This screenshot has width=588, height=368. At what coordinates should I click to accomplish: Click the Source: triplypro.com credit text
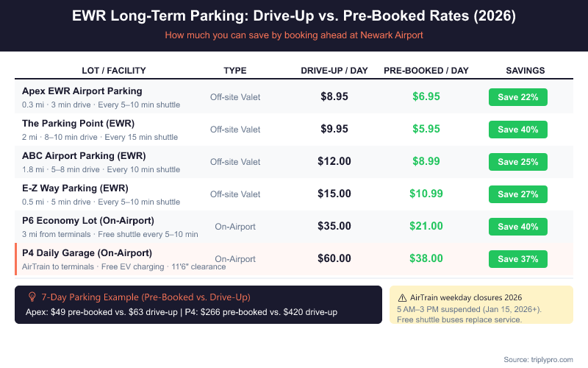(x=538, y=359)
